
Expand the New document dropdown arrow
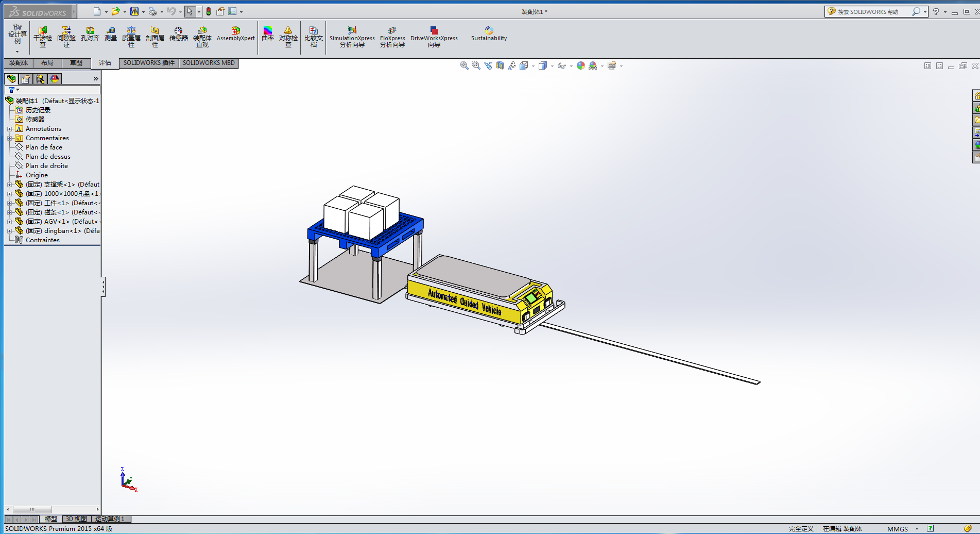tap(106, 12)
